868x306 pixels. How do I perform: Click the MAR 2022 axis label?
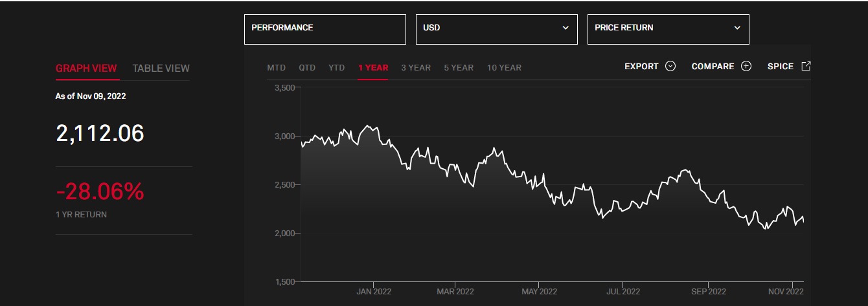[x=455, y=292]
